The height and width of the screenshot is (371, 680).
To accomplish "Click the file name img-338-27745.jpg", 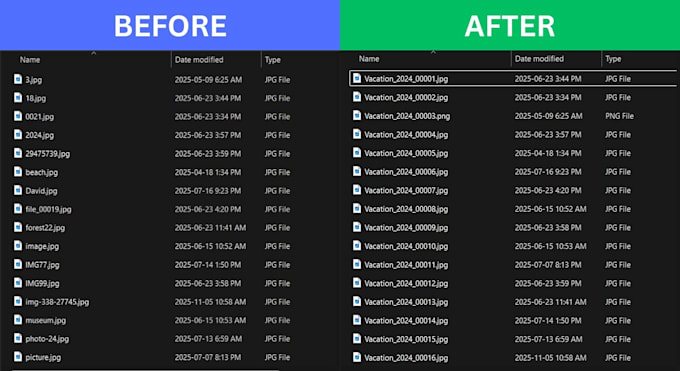I will pos(57,302).
